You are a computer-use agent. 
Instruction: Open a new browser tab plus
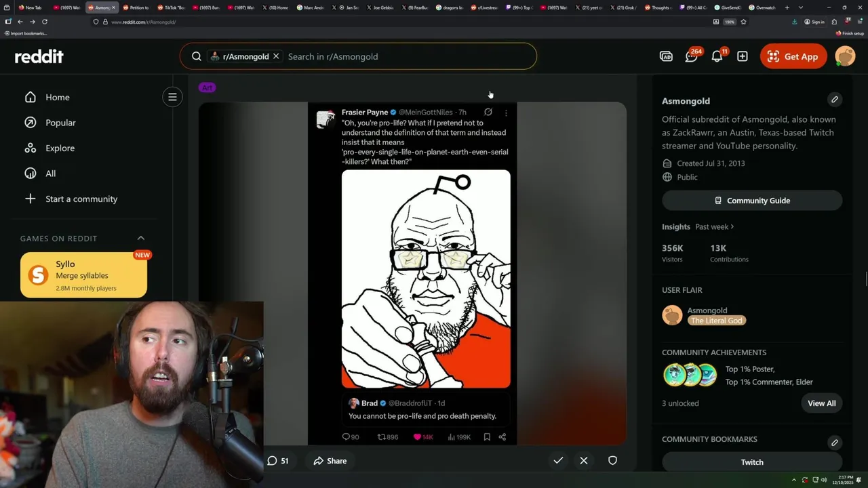pos(787,7)
